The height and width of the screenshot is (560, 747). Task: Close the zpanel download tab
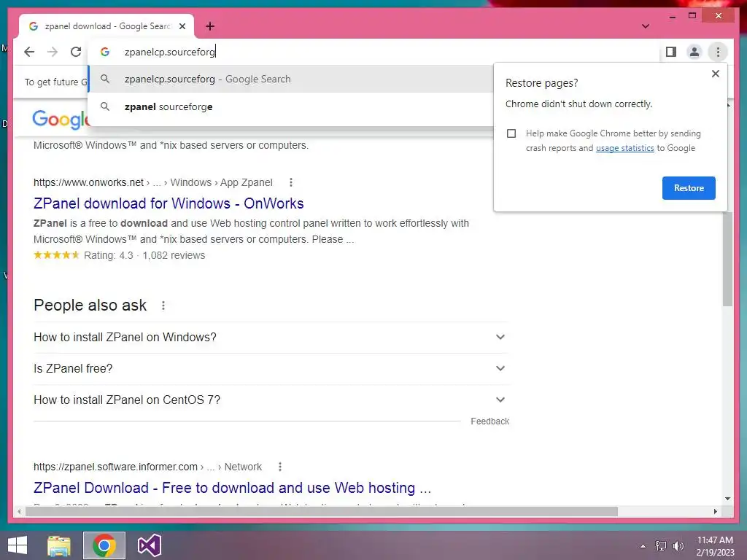tap(182, 26)
